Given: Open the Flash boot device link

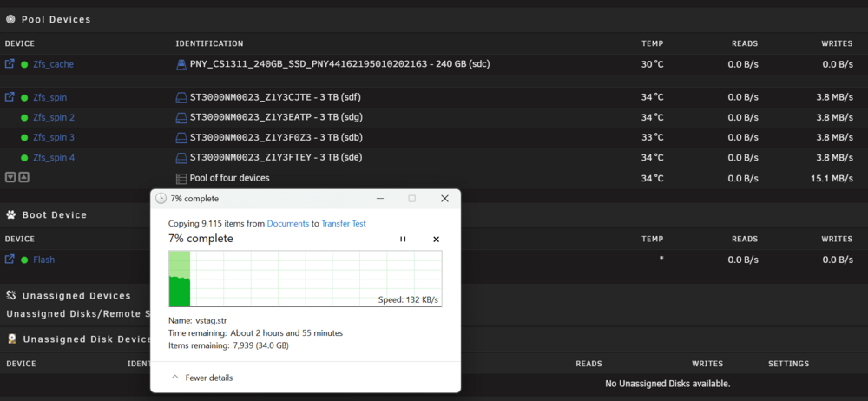Looking at the screenshot, I should pyautogui.click(x=43, y=260).
